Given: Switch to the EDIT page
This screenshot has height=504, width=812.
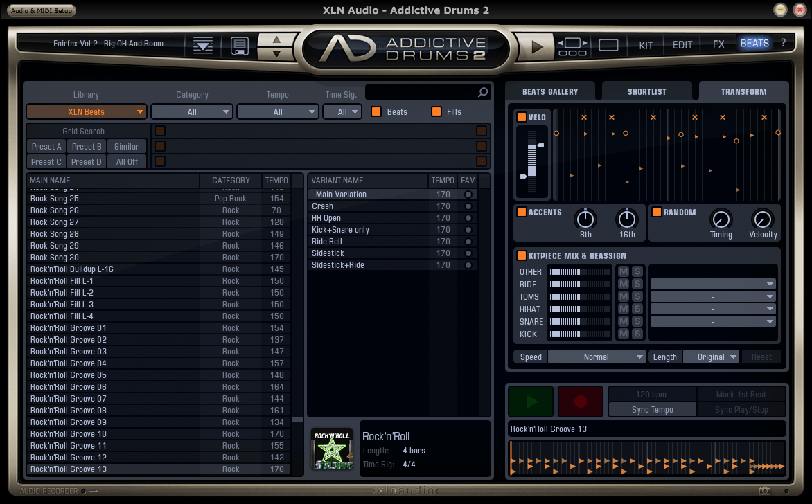Looking at the screenshot, I should [682, 45].
